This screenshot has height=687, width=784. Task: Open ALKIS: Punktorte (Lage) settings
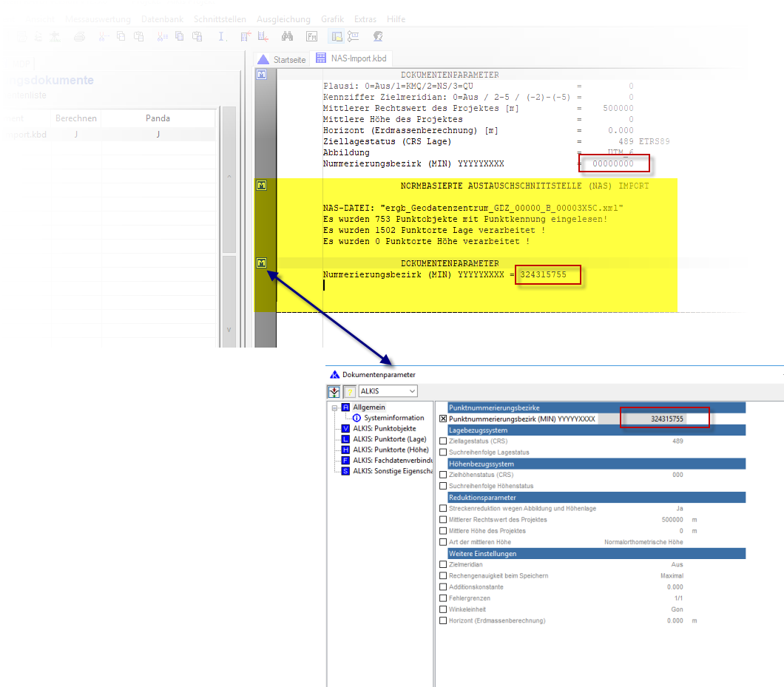point(390,439)
